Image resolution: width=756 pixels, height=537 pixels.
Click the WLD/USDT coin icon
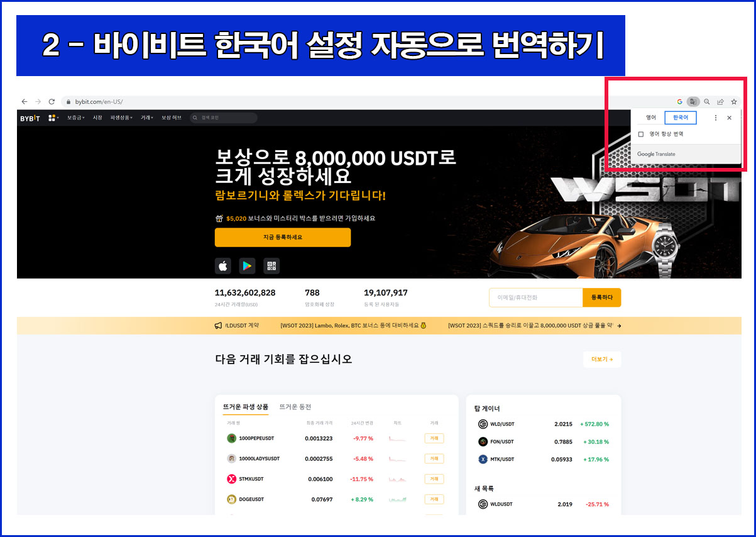click(x=483, y=424)
